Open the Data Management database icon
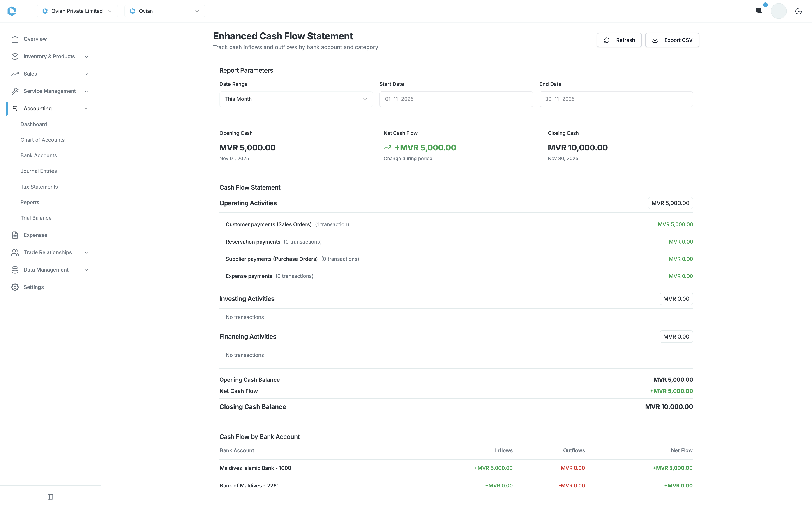Viewport: 812px width, 508px height. pyautogui.click(x=15, y=270)
